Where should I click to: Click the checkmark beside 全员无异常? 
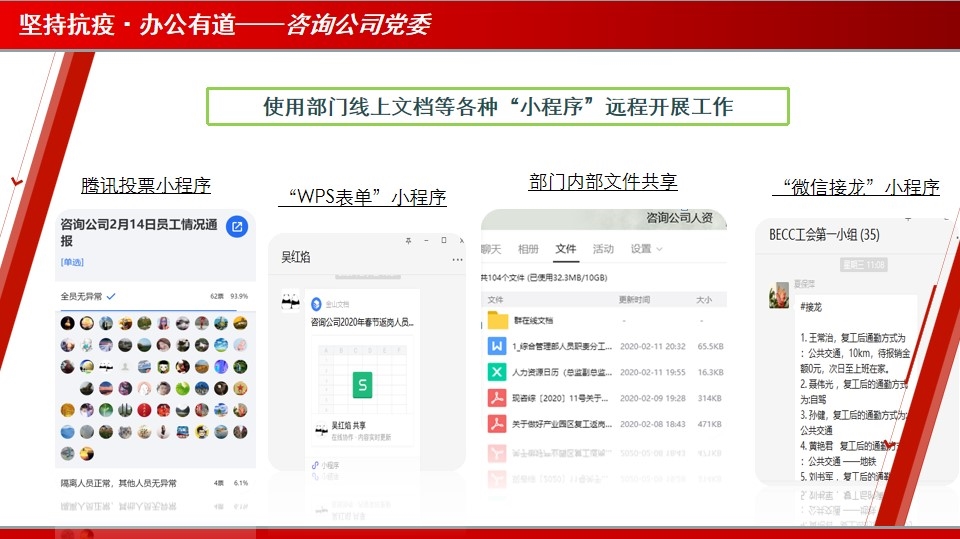[111, 296]
